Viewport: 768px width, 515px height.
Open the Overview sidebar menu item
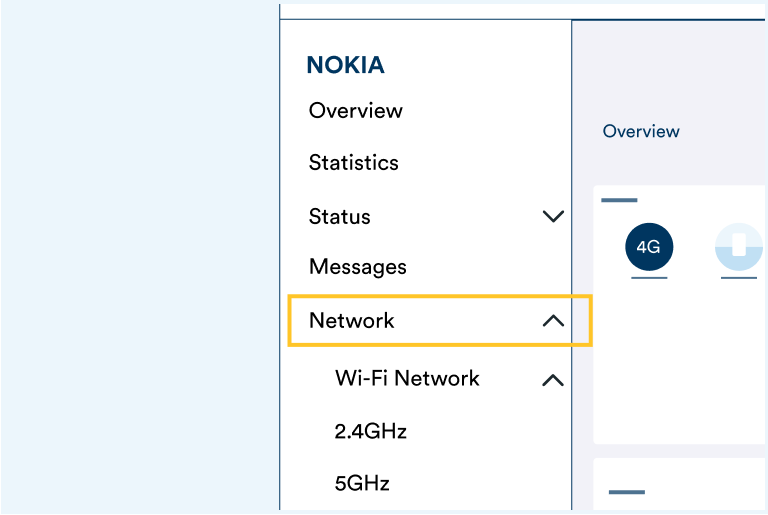pos(355,111)
